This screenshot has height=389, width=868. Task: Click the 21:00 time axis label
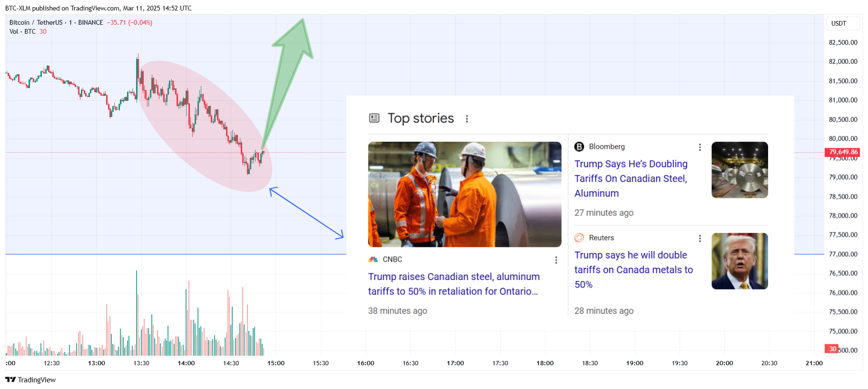[x=814, y=363]
